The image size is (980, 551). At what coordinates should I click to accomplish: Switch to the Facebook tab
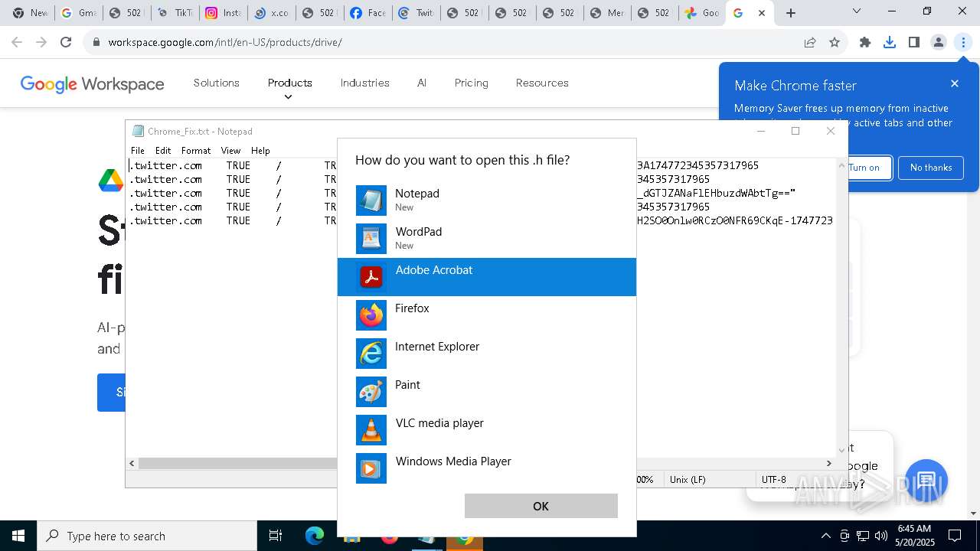(x=367, y=13)
